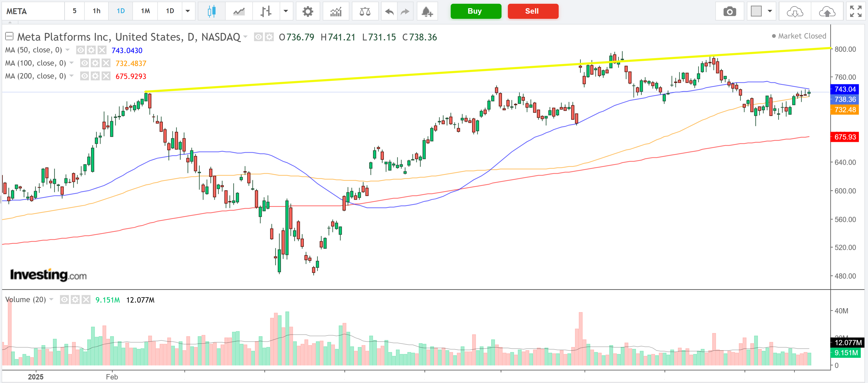Expand the MA (100, close, 0) dropdown
This screenshot has height=383, width=868.
72,63
